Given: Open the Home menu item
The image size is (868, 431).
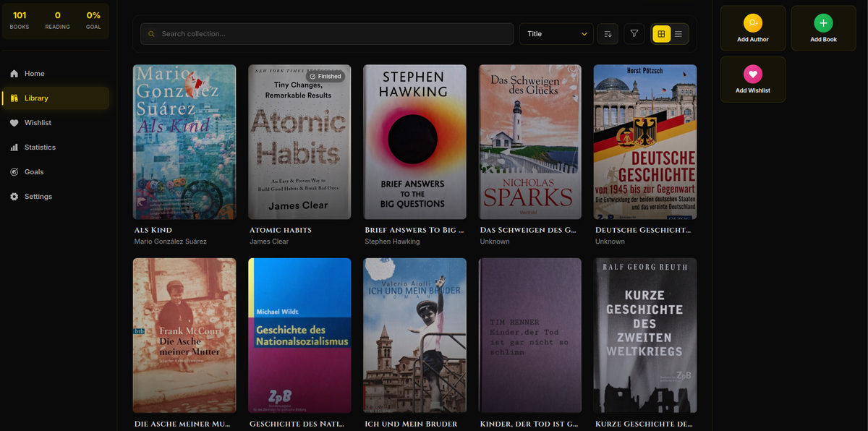Looking at the screenshot, I should (55, 74).
